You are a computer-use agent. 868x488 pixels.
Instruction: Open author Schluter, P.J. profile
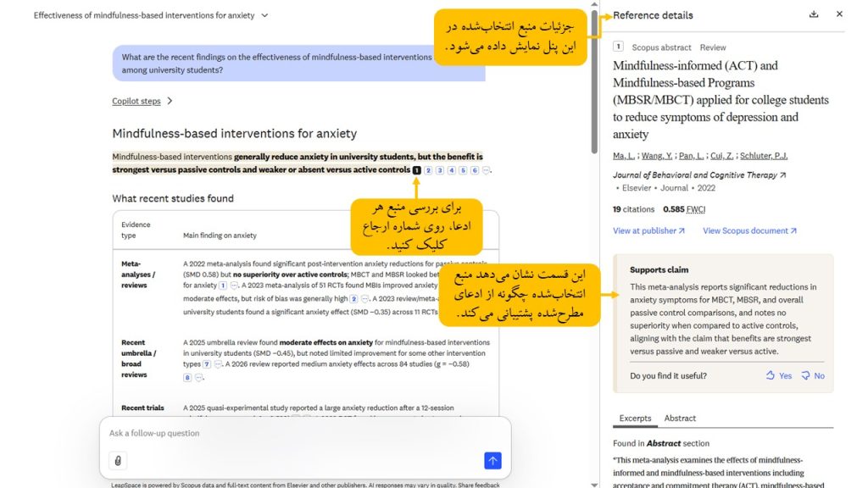click(764, 156)
